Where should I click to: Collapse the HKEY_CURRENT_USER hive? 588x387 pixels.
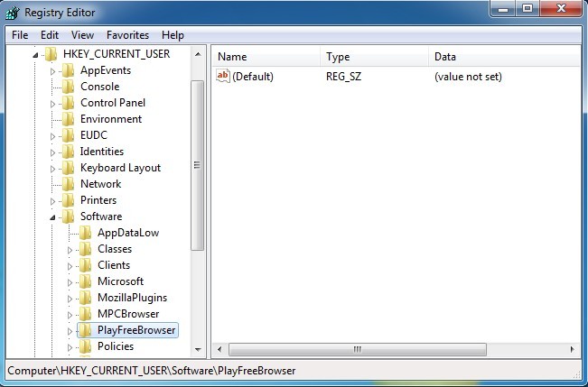point(35,55)
